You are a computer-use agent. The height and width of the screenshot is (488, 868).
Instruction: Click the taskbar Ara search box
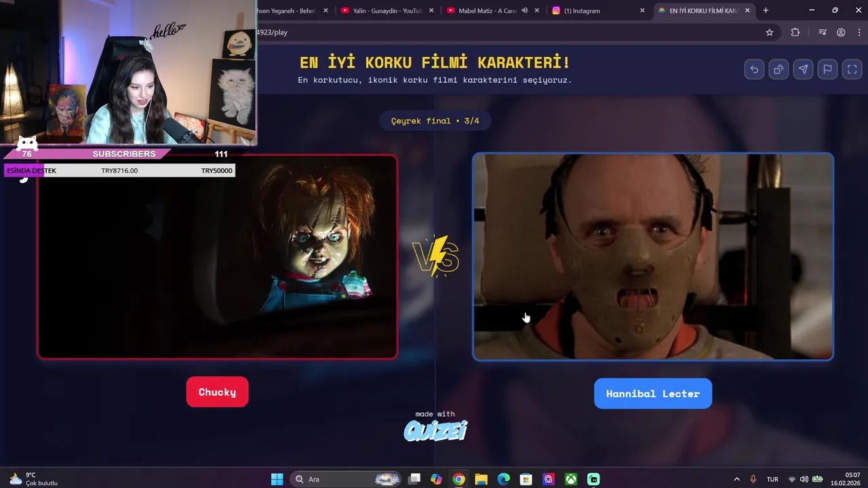pos(347,479)
